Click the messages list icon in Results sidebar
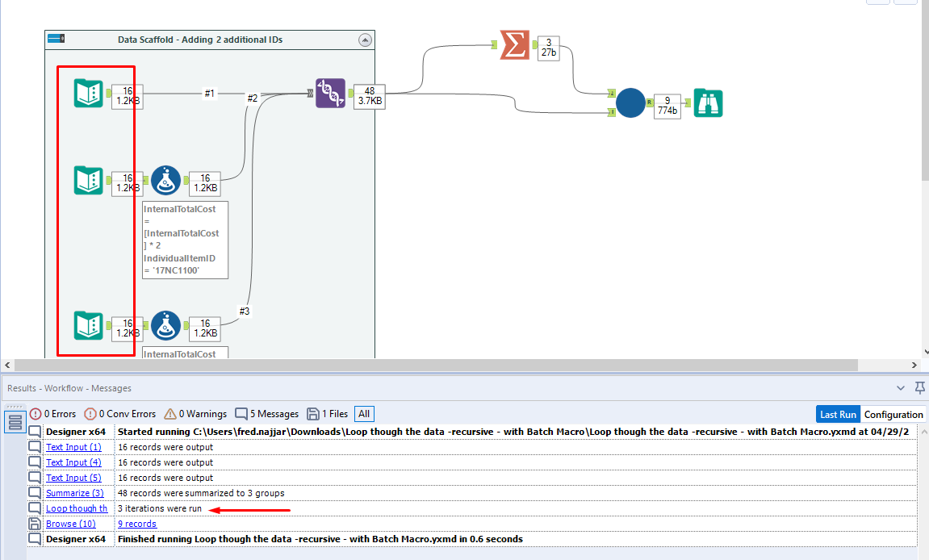929x560 pixels. [x=15, y=424]
